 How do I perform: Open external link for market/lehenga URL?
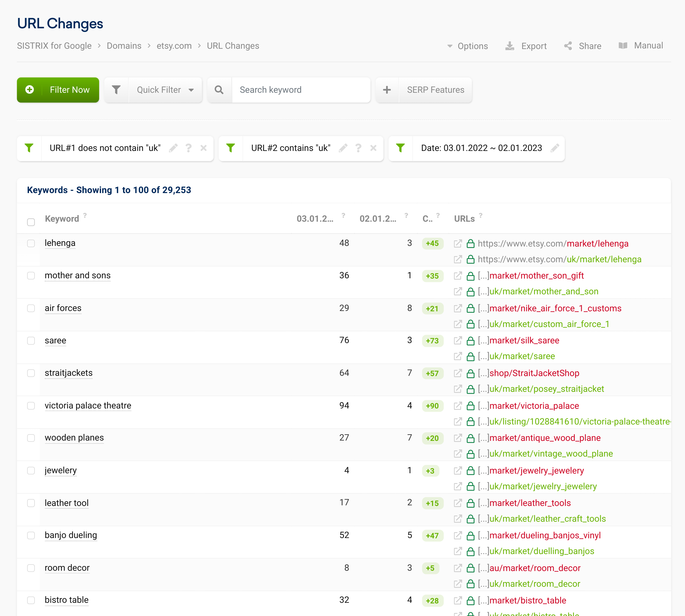point(458,243)
